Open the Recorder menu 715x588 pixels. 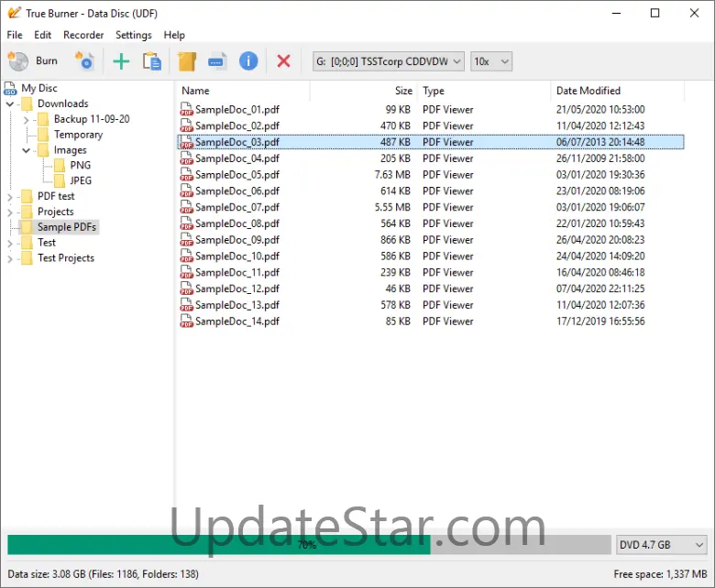(x=83, y=35)
